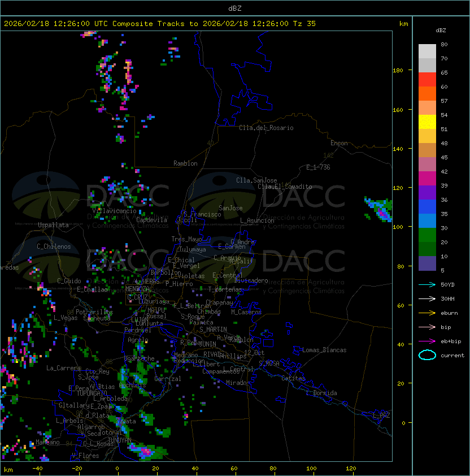Image resolution: width=470 pixels, height=476 pixels.
Task: Click the 'dBZ' title at top center
Action: point(235,8)
